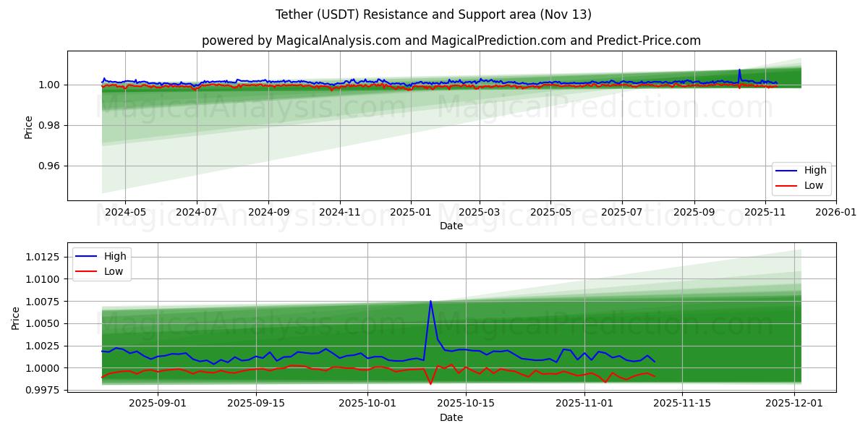Click the 'Price' y-axis label of bottom chart
This screenshot has height=434, width=868.
pos(16,318)
